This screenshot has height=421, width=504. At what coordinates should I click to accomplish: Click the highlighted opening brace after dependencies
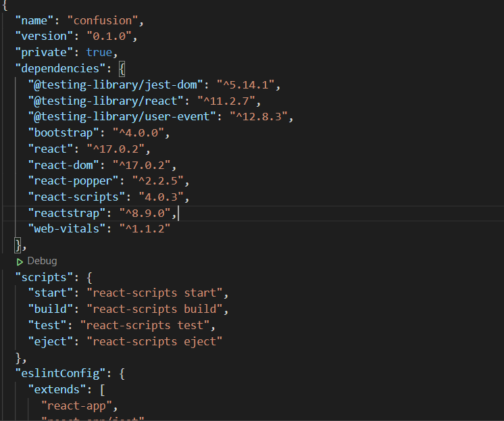point(122,69)
